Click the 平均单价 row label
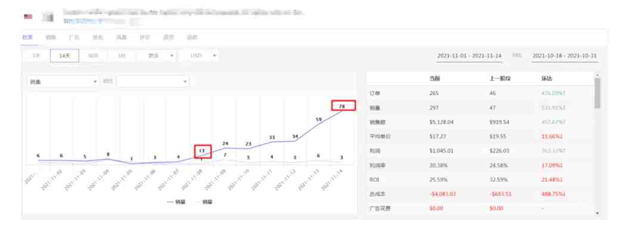The width and height of the screenshot is (644, 242). pos(380,137)
